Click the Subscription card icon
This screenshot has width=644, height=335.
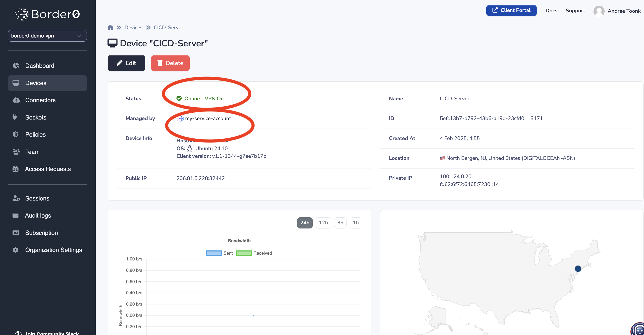click(x=16, y=233)
